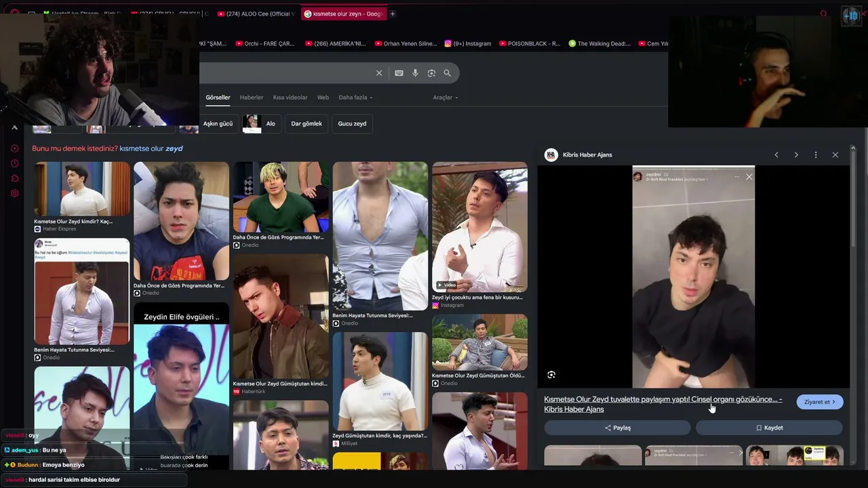Search inside the previewed image with Lens icon
Screen dimensions: 868x488
pyautogui.click(x=551, y=375)
